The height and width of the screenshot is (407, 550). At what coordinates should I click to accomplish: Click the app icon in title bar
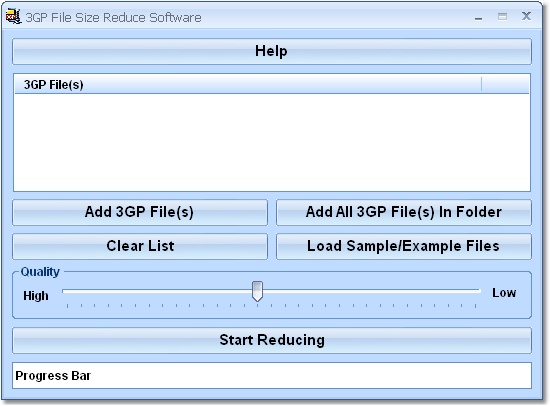[13, 16]
